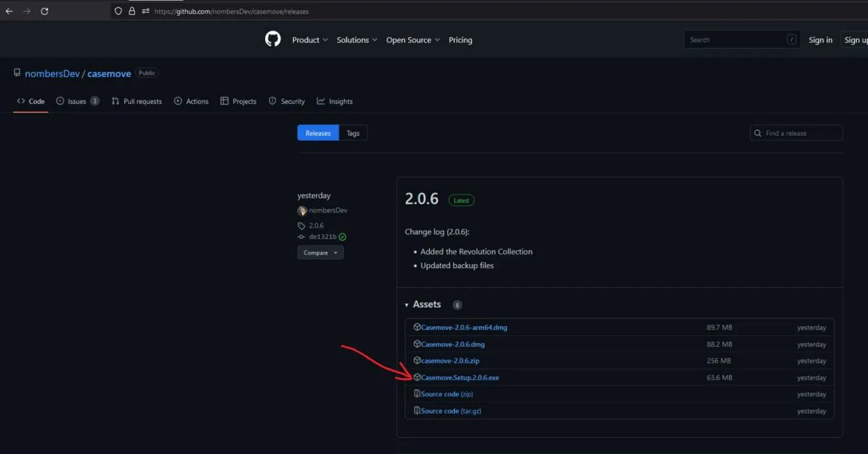Open the Open Source dropdown menu
The image size is (868, 454).
coord(413,40)
